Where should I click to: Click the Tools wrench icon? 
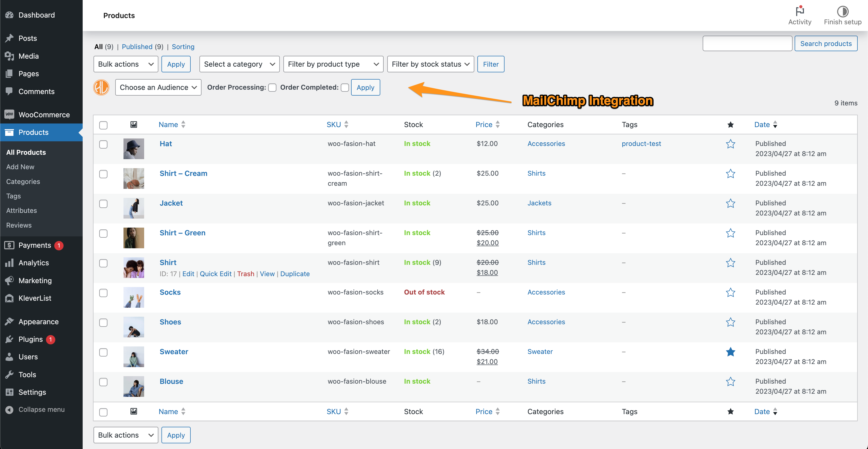point(10,375)
